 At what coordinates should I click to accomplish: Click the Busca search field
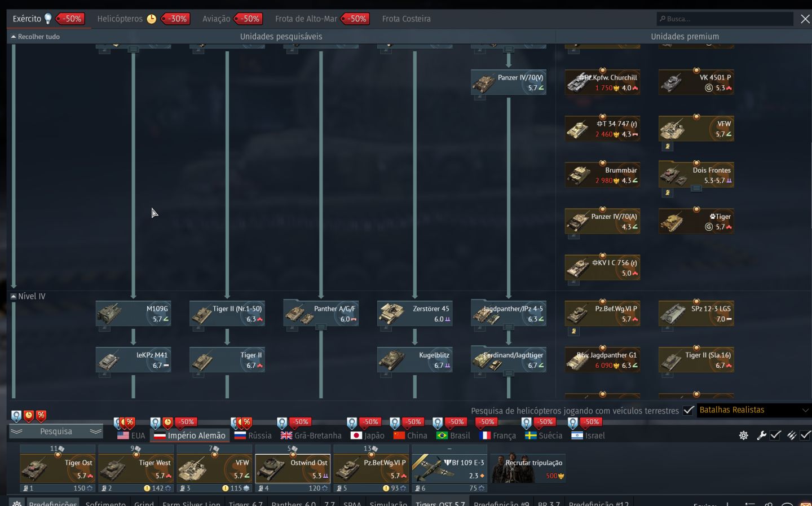(x=725, y=19)
